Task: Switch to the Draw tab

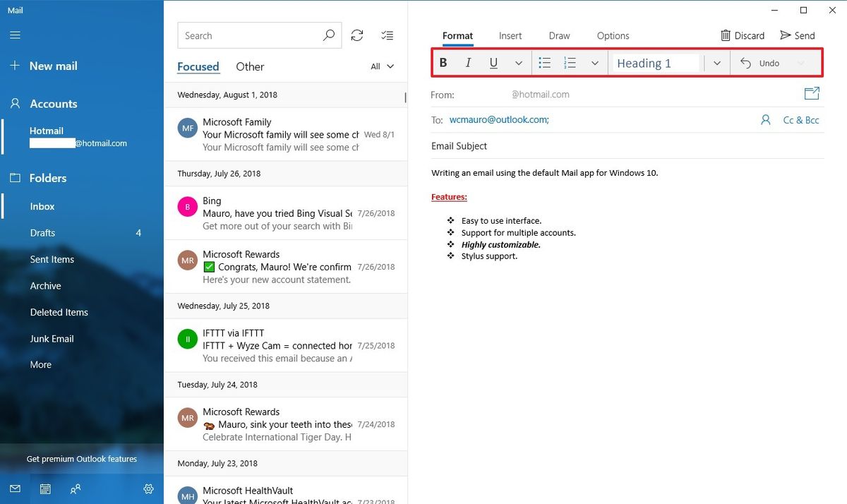Action: point(559,35)
